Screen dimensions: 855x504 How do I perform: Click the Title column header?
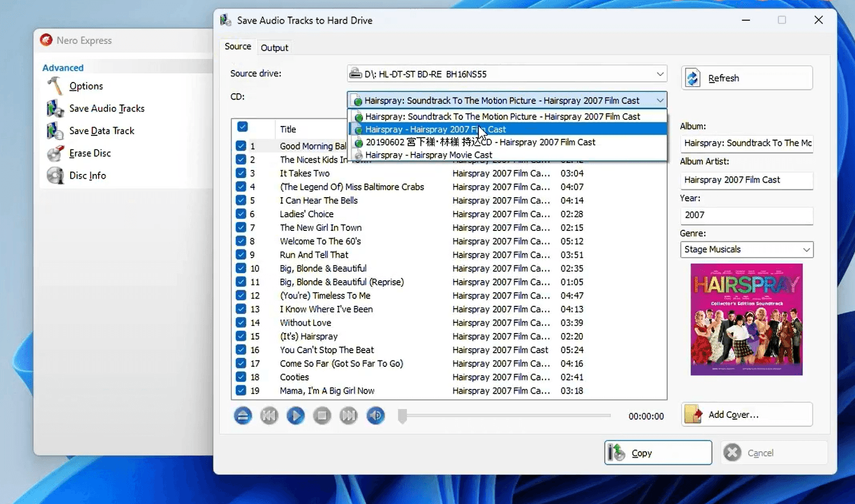288,129
